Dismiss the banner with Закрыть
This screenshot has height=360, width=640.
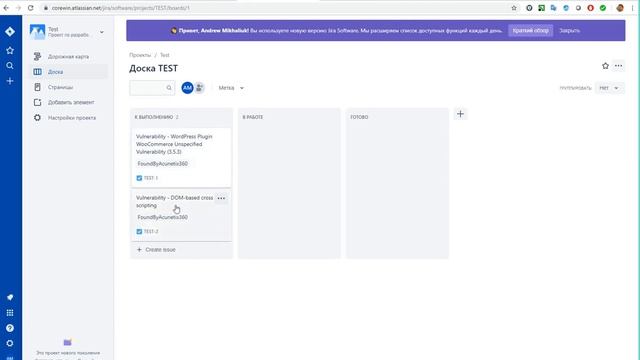(x=569, y=31)
